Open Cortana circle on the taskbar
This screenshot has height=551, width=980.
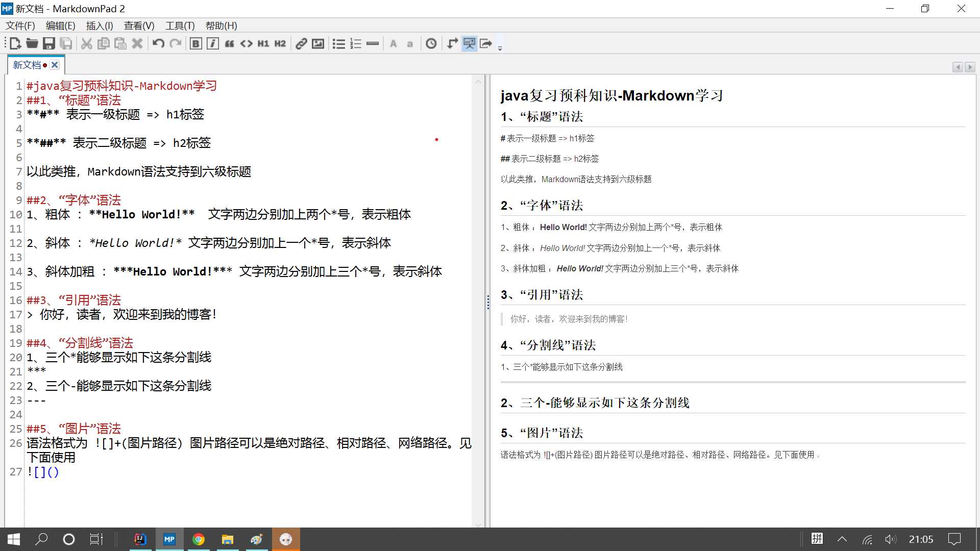(68, 539)
